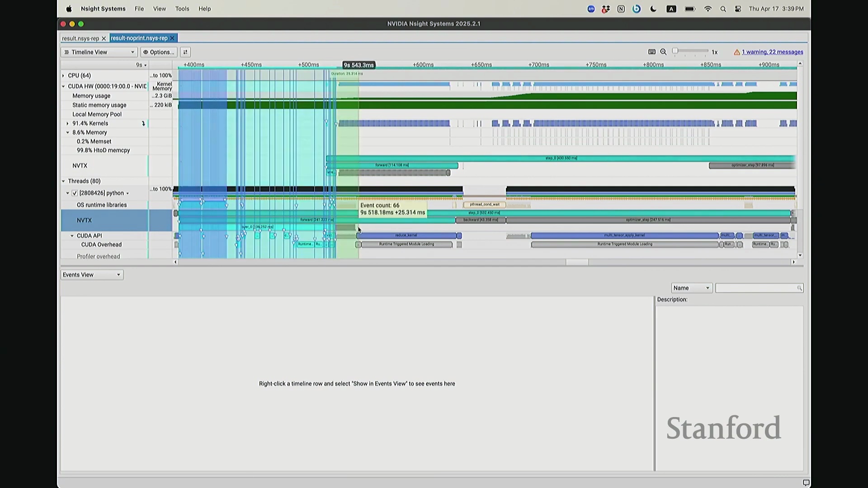
Task: Open macOS Spotlight search icon
Action: click(x=723, y=9)
